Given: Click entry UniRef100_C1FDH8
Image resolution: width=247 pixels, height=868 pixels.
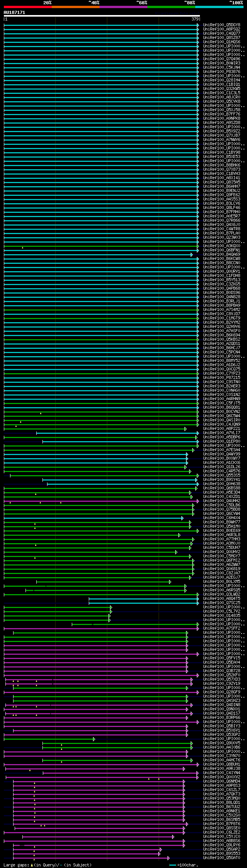Looking at the screenshot, I should [222, 276].
